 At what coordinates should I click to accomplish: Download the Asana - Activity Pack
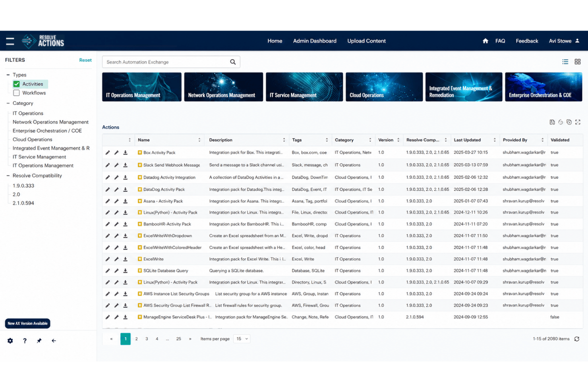[x=125, y=201]
